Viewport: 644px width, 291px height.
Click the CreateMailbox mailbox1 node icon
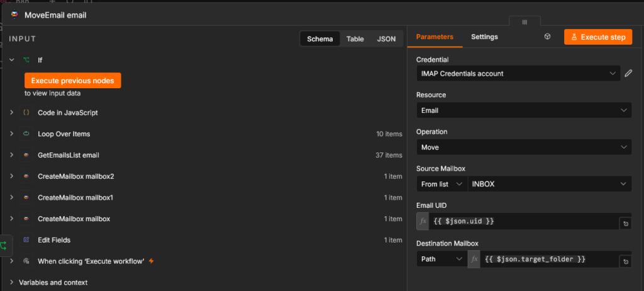click(x=26, y=198)
